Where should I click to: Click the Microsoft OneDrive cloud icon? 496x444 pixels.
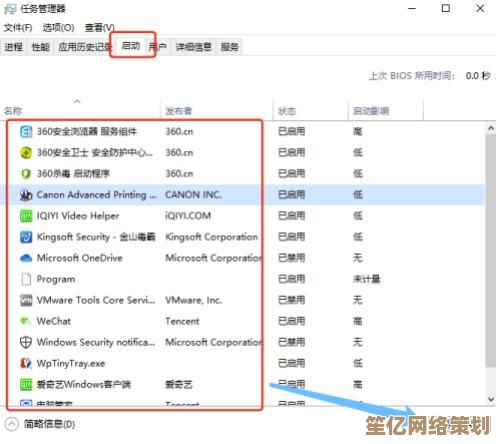coord(26,258)
